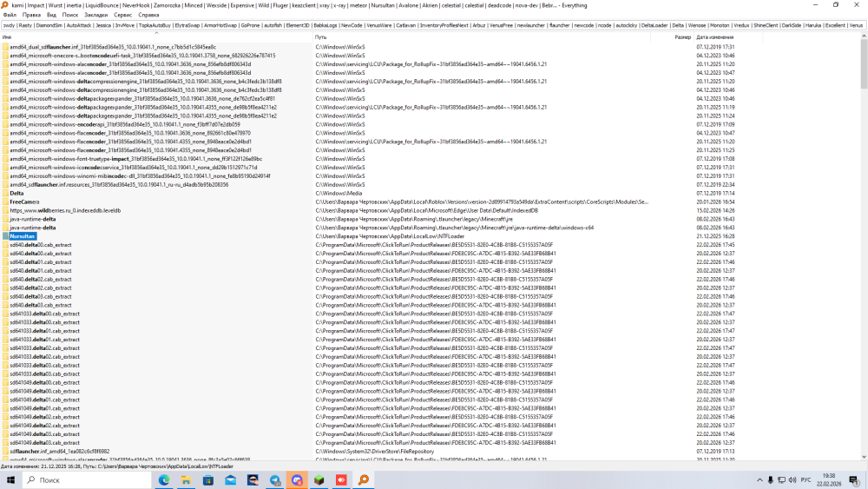Screen dimensions: 868x489
Task: Switch the РУС input language indicator
Action: tap(806, 480)
